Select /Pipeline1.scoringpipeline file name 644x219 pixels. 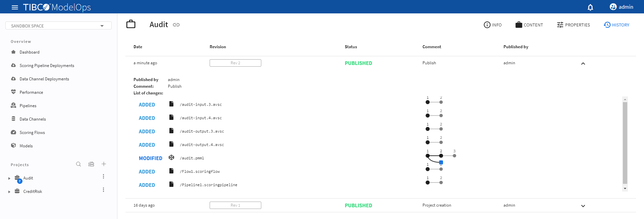pyautogui.click(x=209, y=185)
